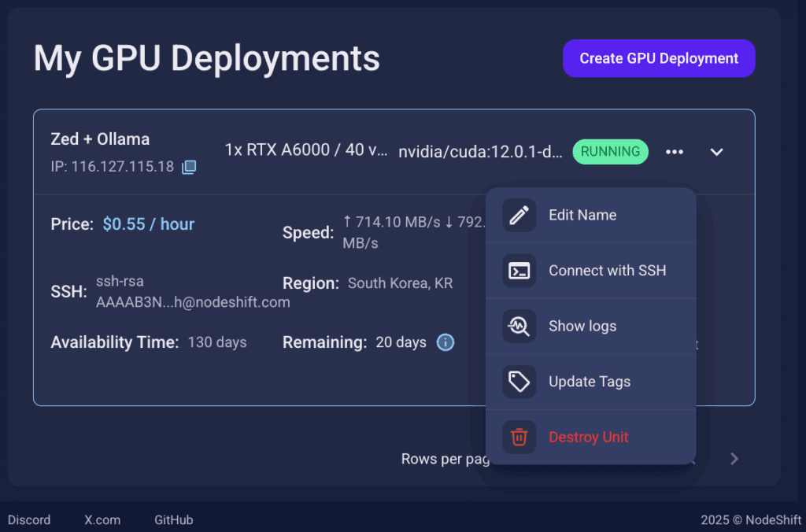Click the IP 116.127.115.18 text
The image size is (806, 532).
click(x=112, y=167)
